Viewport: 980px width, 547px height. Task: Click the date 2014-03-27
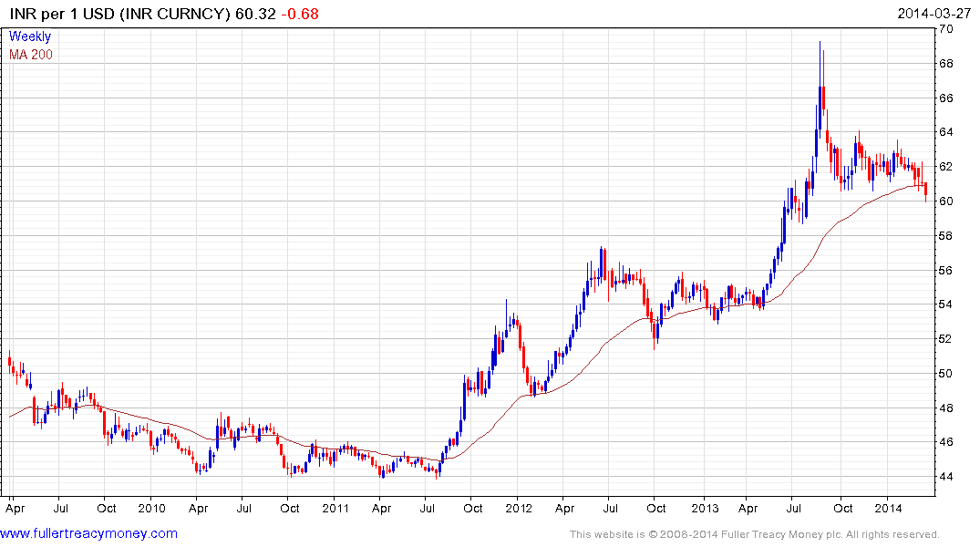934,14
